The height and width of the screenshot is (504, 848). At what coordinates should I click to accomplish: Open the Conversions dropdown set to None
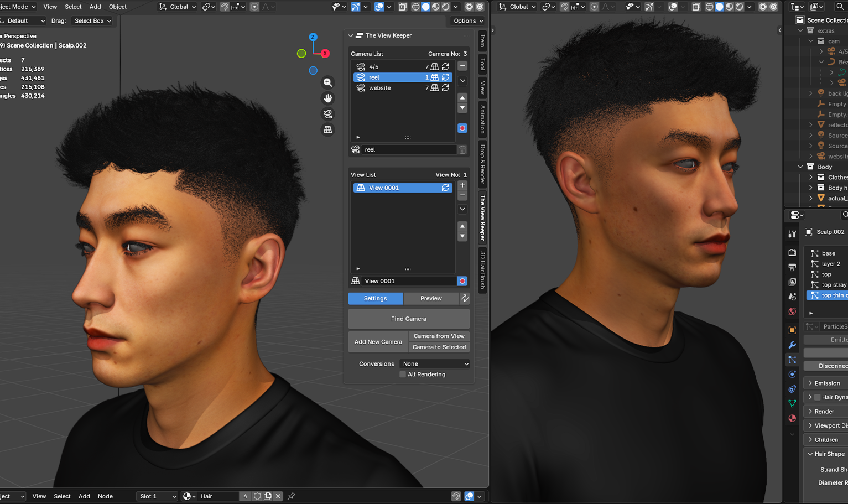pyautogui.click(x=434, y=363)
